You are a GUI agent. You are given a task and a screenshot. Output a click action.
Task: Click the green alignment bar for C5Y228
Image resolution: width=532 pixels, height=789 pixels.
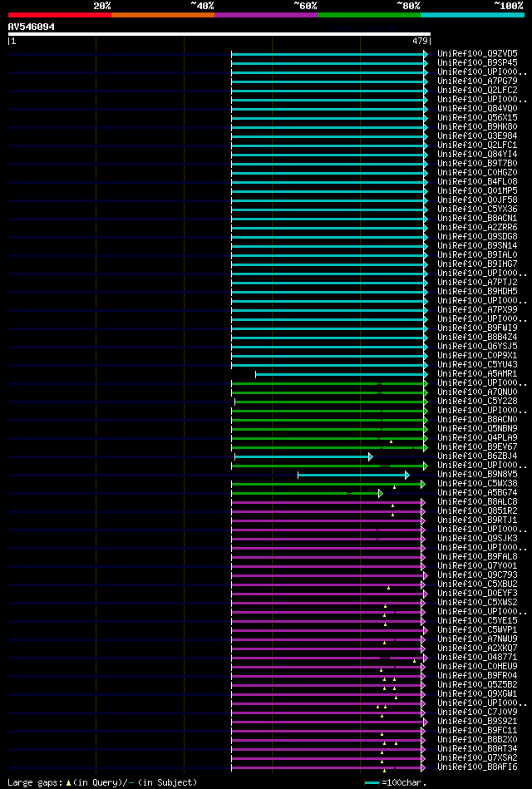[329, 402]
